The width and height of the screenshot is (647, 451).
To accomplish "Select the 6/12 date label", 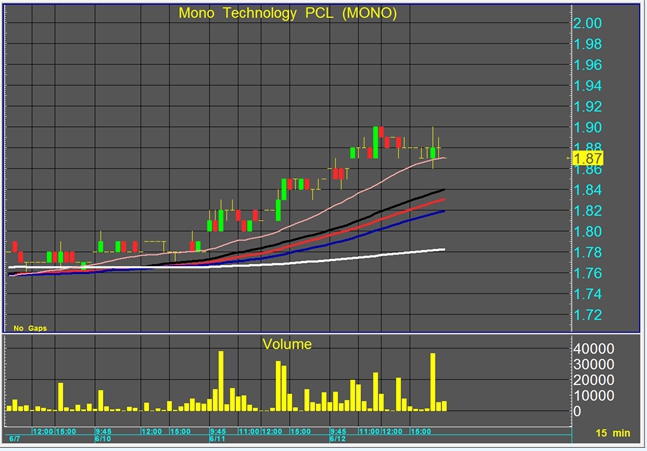I will 338,439.
